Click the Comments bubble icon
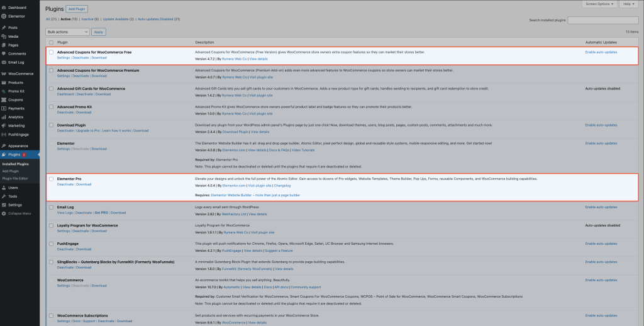Image resolution: width=644 pixels, height=326 pixels. click(4, 54)
